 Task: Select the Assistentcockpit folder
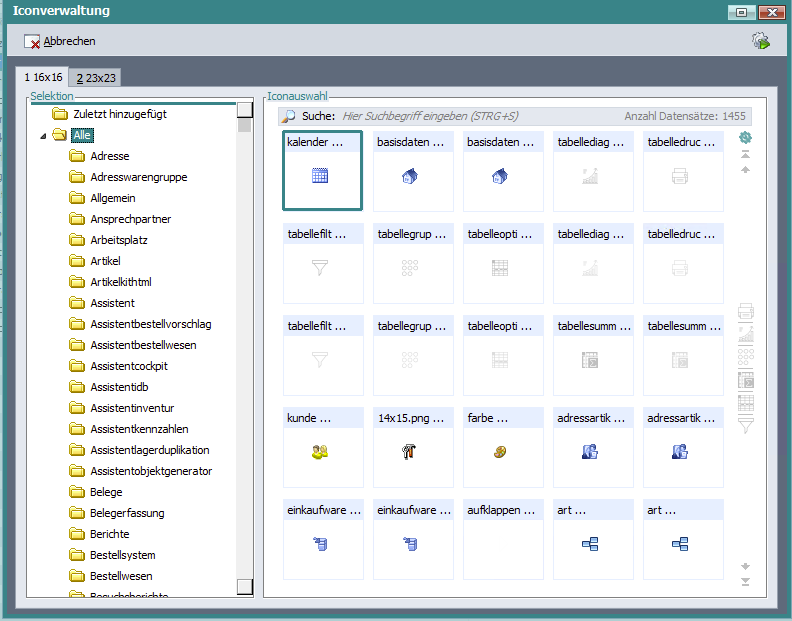[x=128, y=366]
